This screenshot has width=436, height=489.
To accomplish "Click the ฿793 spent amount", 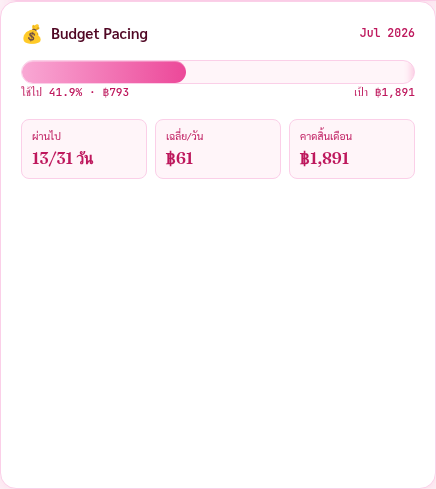I will pyautogui.click(x=116, y=92).
